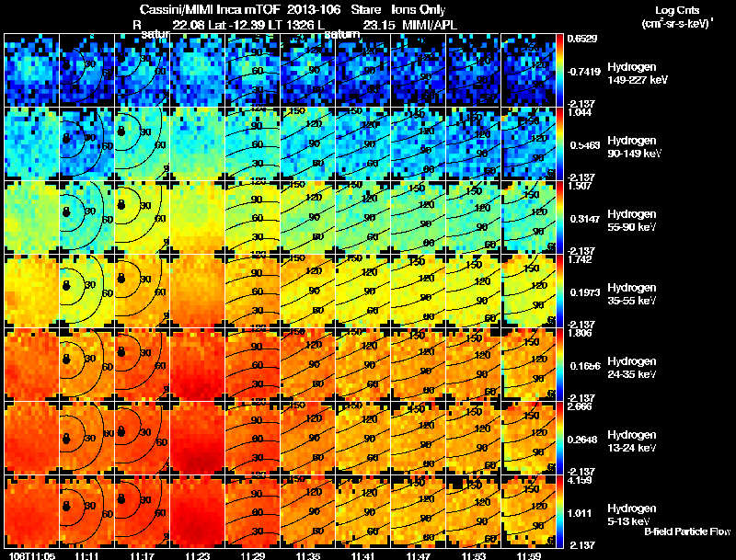This screenshot has width=736, height=560.
Task: Click the 'Hydrogen 90-149 keV' row label
Action: coord(634,147)
